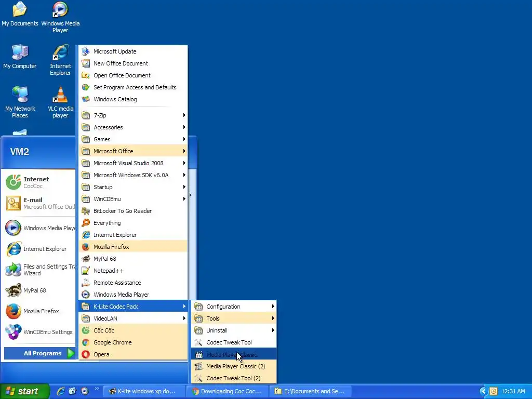Open My Network Places desktop icon
532x399 pixels.
[20, 102]
